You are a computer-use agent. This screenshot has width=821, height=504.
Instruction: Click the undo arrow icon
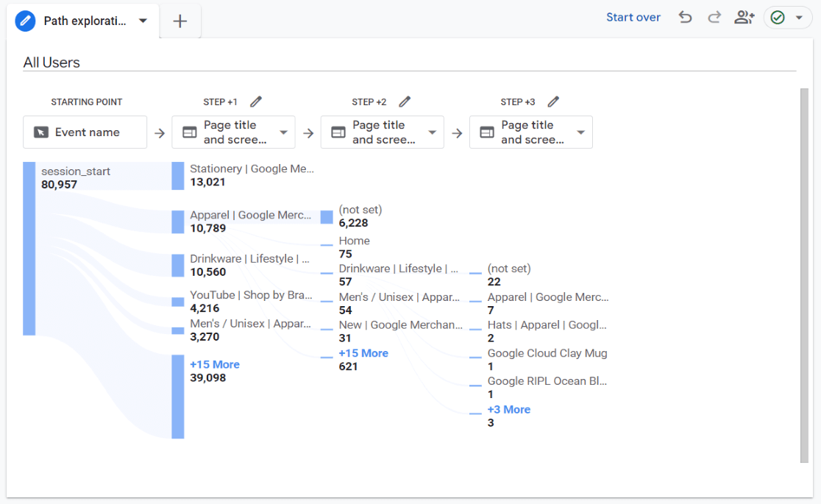tap(686, 18)
